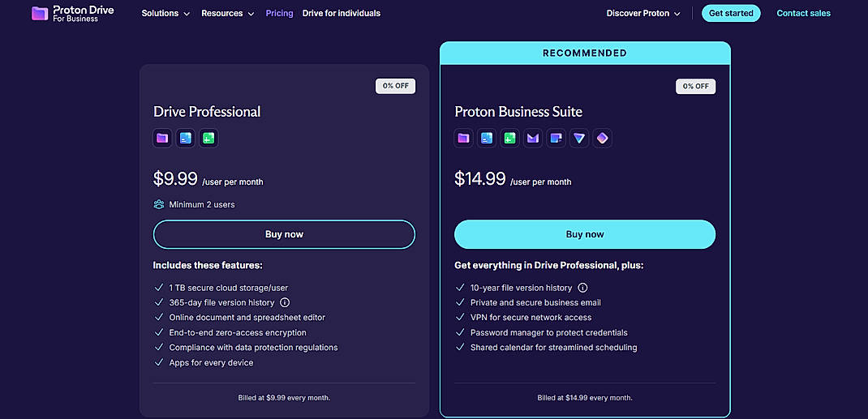Go to the Pricing page
Image resolution: width=868 pixels, height=419 pixels.
pos(280,13)
